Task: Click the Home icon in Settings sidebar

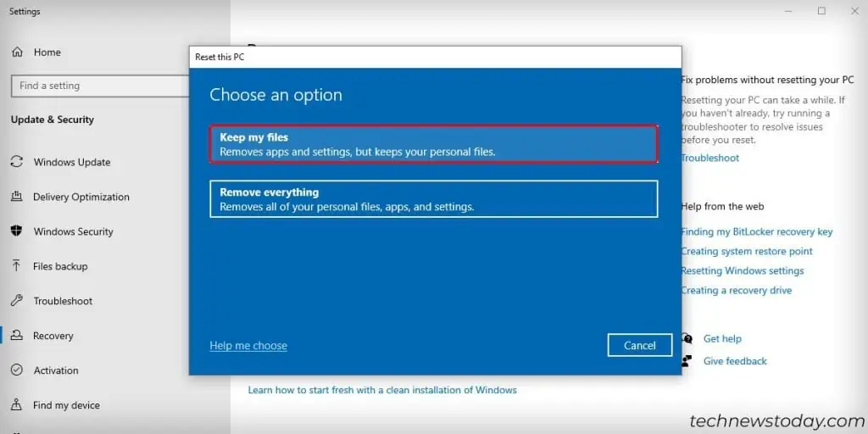Action: click(x=18, y=52)
